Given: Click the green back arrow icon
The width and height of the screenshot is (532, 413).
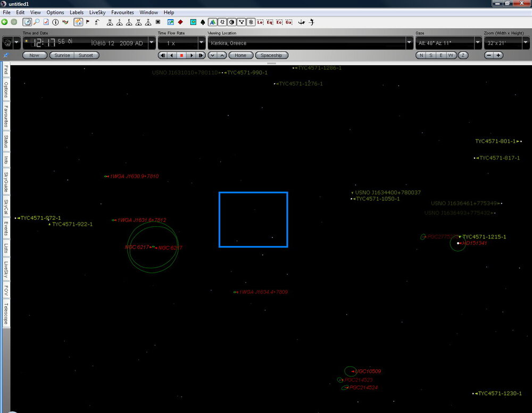Looking at the screenshot, I should point(4,22).
